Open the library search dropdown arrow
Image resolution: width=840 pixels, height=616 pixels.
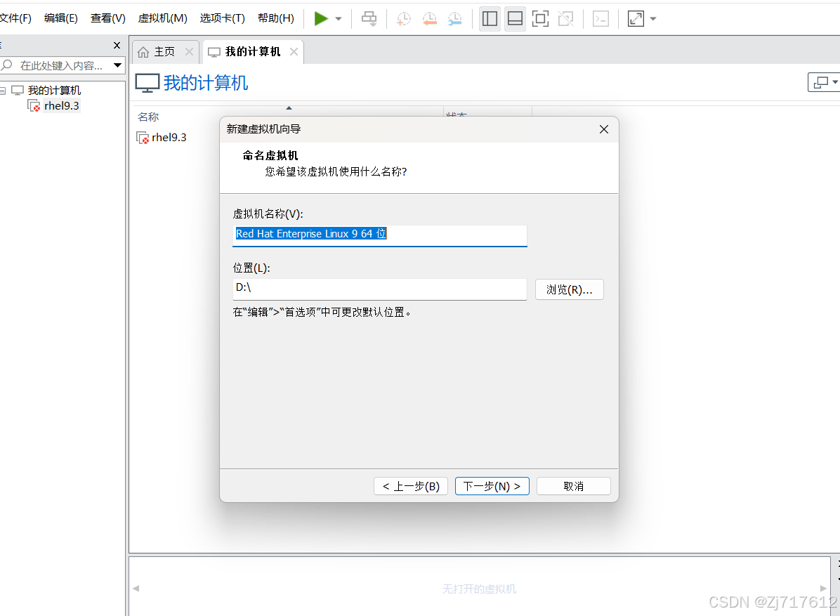[x=117, y=65]
